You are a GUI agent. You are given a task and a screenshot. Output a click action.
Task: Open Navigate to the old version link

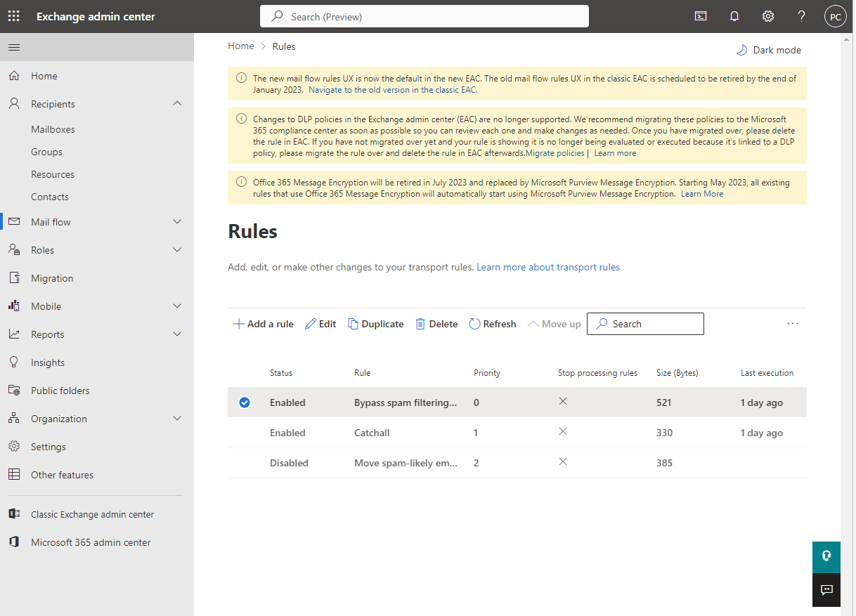point(394,90)
